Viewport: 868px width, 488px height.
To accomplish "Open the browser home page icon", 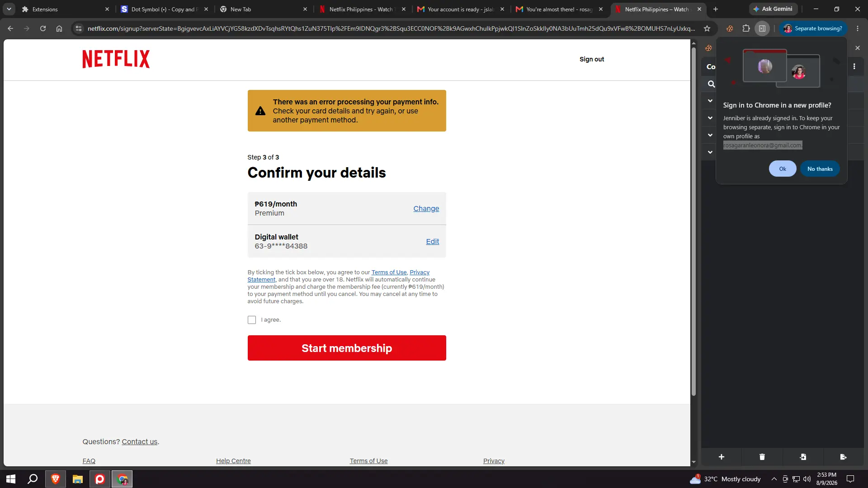I will click(59, 28).
